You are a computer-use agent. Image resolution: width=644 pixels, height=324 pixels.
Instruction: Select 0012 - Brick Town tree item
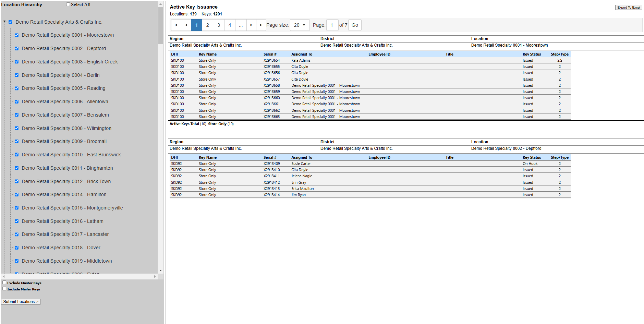[66, 181]
